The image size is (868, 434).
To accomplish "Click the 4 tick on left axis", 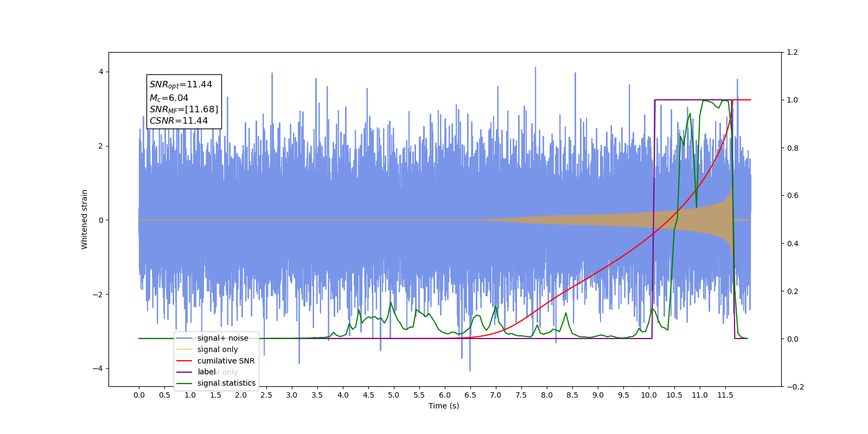I will point(101,72).
